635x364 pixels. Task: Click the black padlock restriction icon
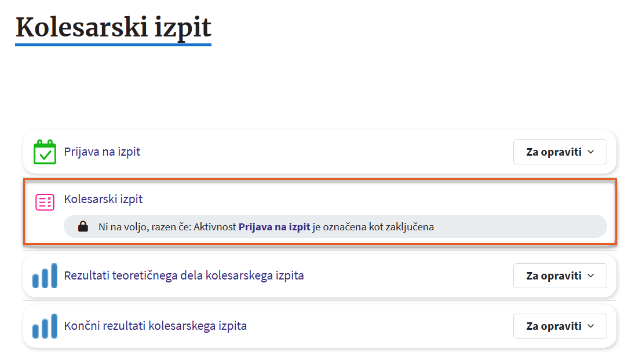click(x=83, y=227)
